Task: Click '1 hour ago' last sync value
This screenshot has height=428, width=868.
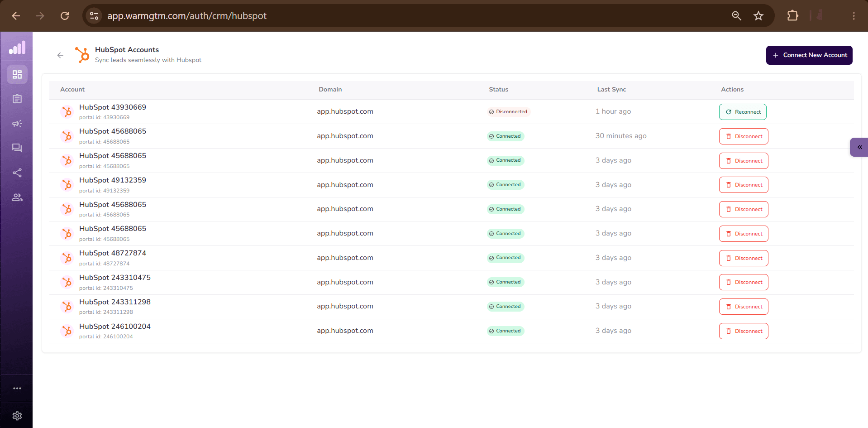Action: click(613, 111)
